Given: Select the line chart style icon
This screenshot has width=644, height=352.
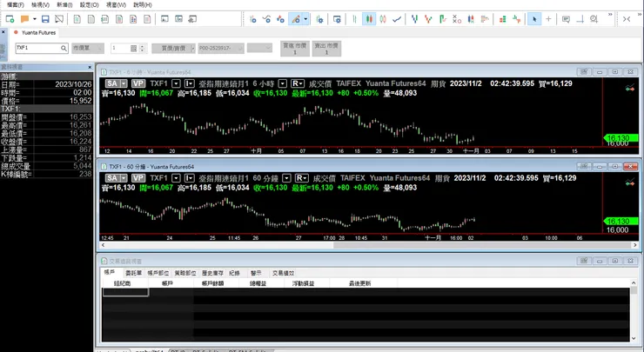Looking at the screenshot, I should pyautogui.click(x=397, y=19).
